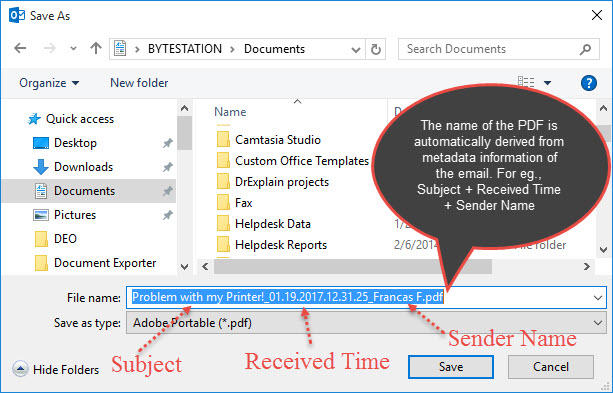The image size is (613, 393).
Task: Go back using the back arrow
Action: pyautogui.click(x=20, y=48)
